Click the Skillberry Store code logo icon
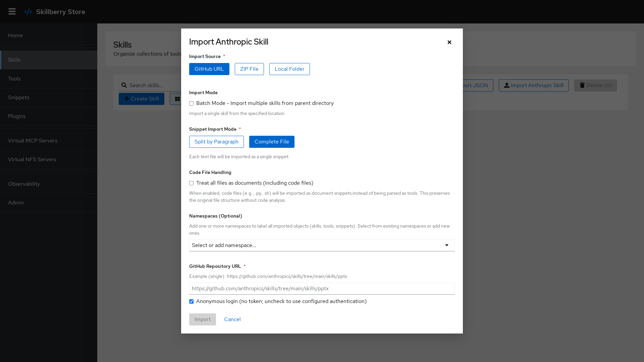The image size is (644, 362). click(x=28, y=12)
